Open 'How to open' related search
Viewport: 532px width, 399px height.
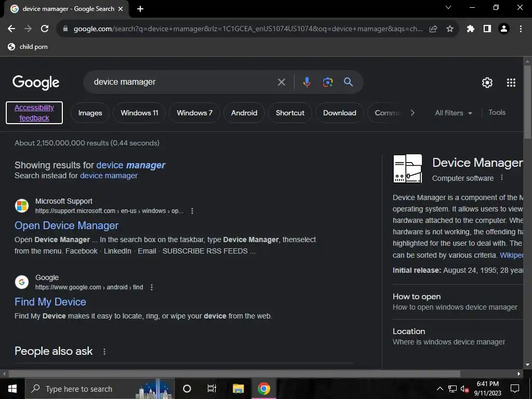(458, 302)
